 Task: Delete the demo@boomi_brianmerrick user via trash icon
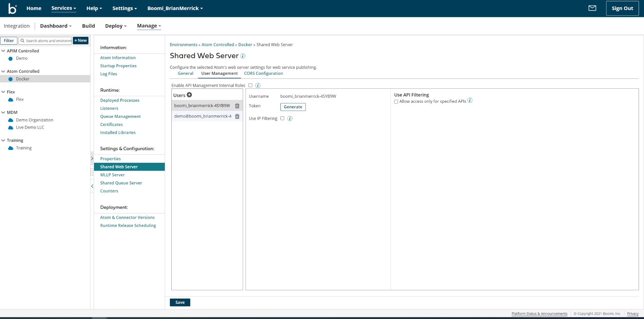pyautogui.click(x=237, y=116)
